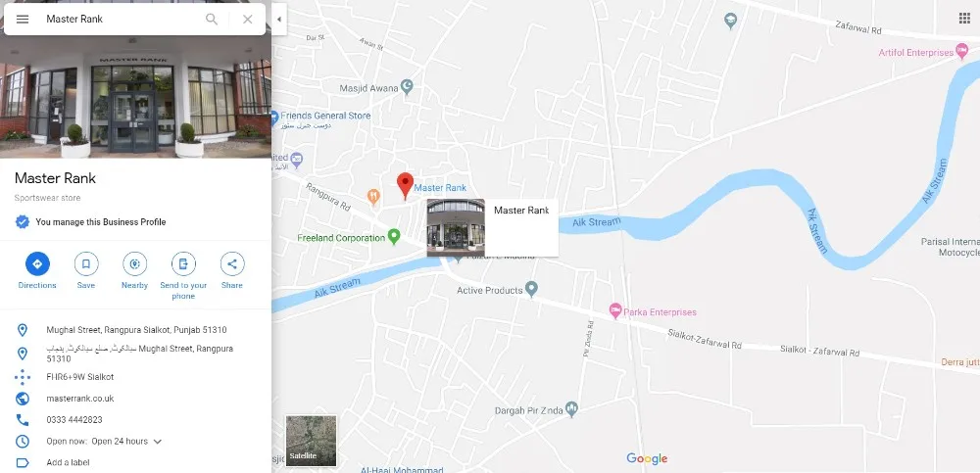Click the Master Rank map label
The width and height of the screenshot is (980, 473).
[440, 187]
